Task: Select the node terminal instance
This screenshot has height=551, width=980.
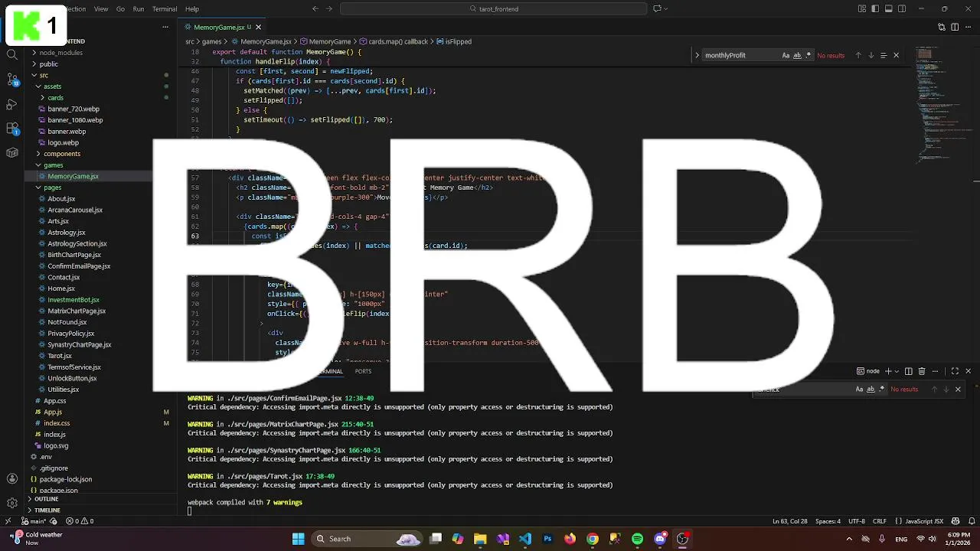Action: [x=867, y=371]
